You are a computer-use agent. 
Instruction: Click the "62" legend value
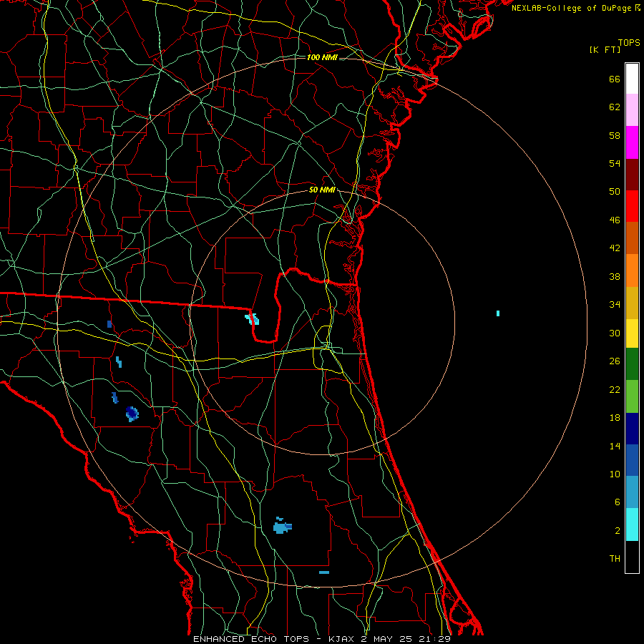tap(615, 107)
